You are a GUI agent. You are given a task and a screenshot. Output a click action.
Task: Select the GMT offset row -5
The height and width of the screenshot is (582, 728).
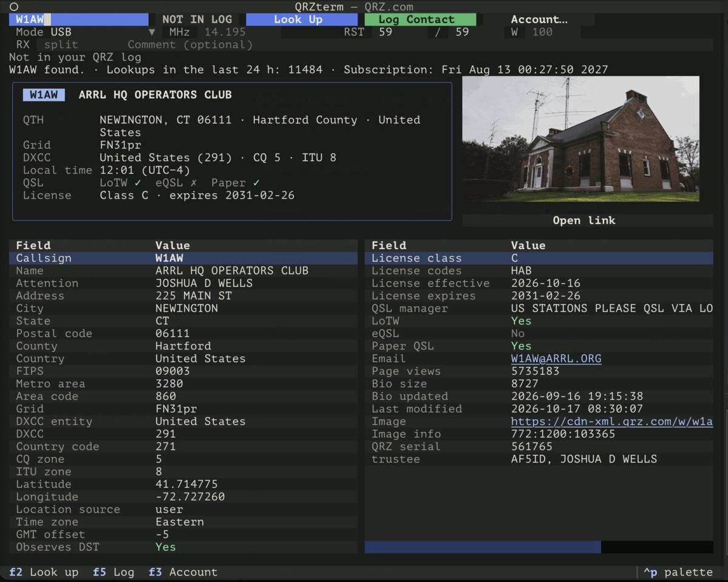(x=183, y=533)
